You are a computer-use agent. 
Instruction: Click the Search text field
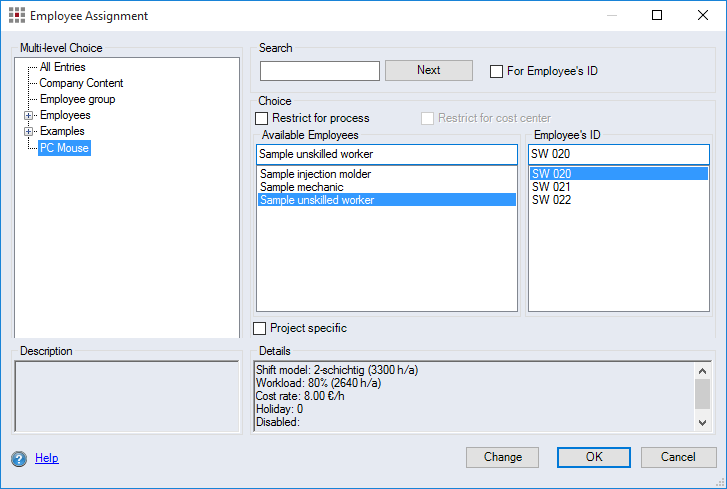(x=320, y=71)
